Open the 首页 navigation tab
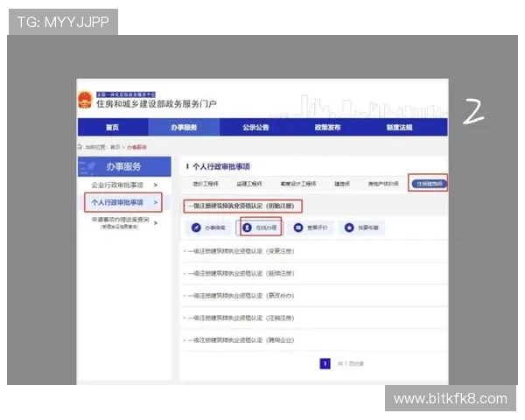Viewport: 525px width, 420px height. coord(113,127)
